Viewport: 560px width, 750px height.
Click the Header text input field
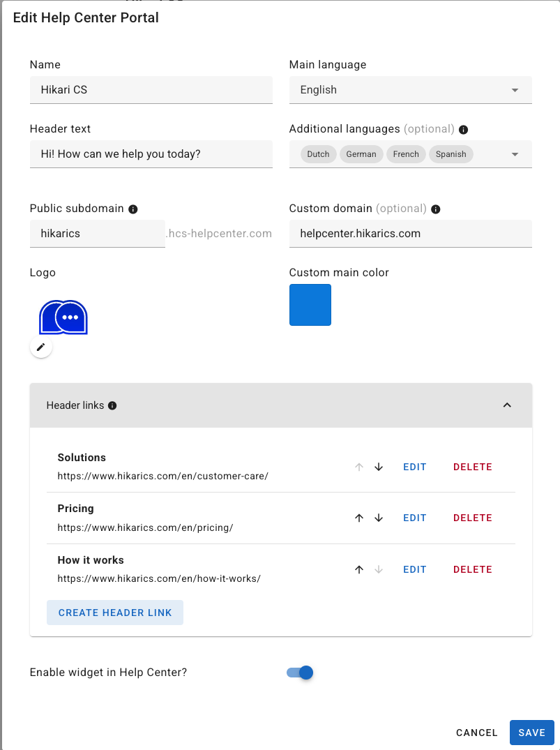tap(151, 154)
